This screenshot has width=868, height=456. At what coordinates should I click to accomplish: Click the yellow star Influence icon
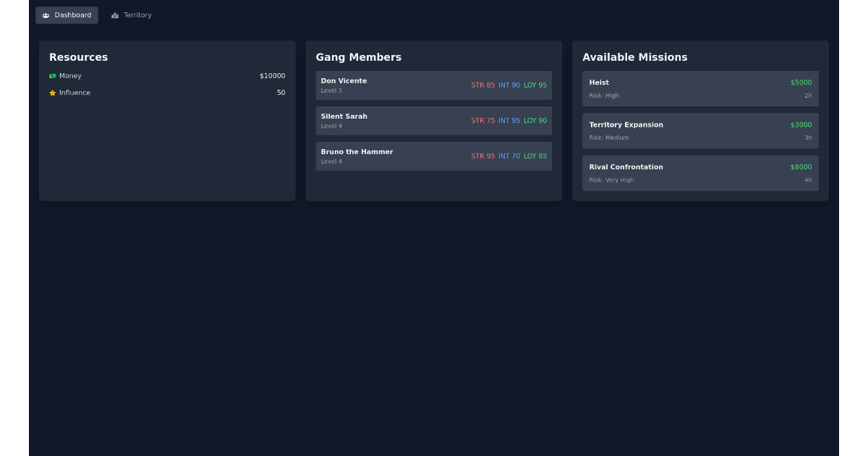pos(51,93)
